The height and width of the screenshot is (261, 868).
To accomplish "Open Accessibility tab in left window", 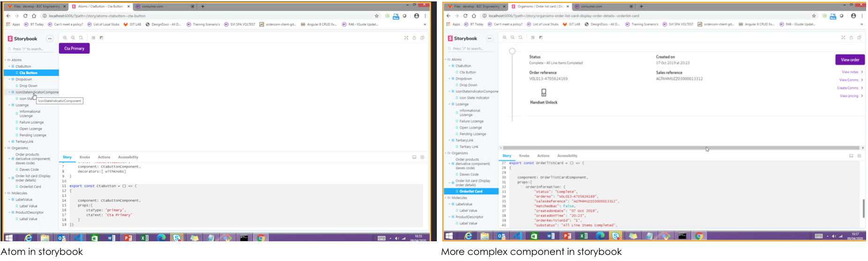I will 128,157.
